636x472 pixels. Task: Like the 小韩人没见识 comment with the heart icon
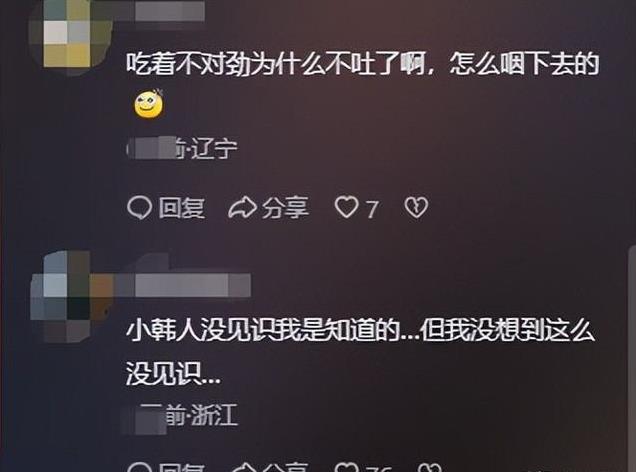346,467
